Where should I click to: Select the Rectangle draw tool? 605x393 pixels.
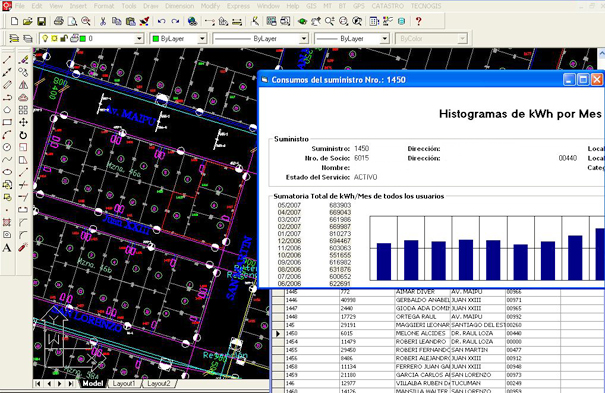coord(7,122)
